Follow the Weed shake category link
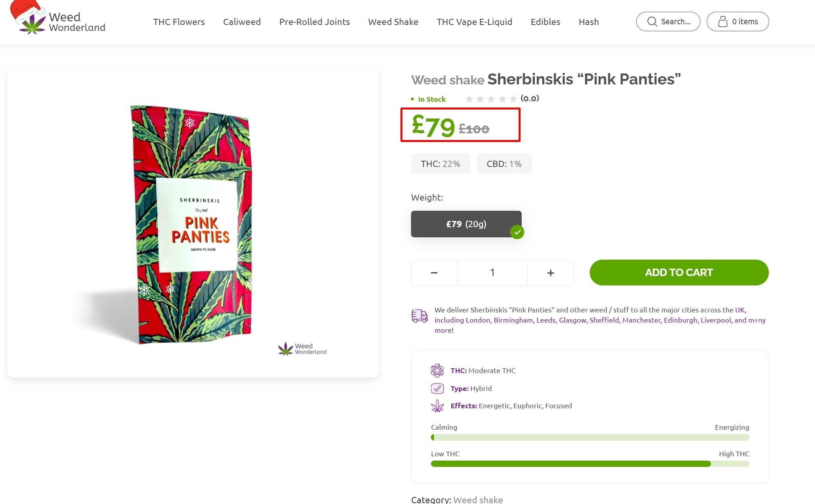Image resolution: width=815 pixels, height=504 pixels. (478, 500)
